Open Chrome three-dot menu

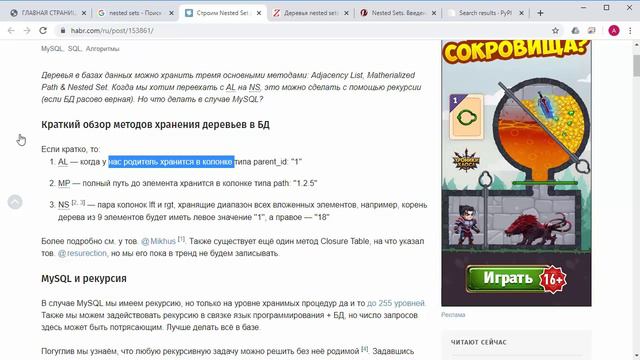630,31
